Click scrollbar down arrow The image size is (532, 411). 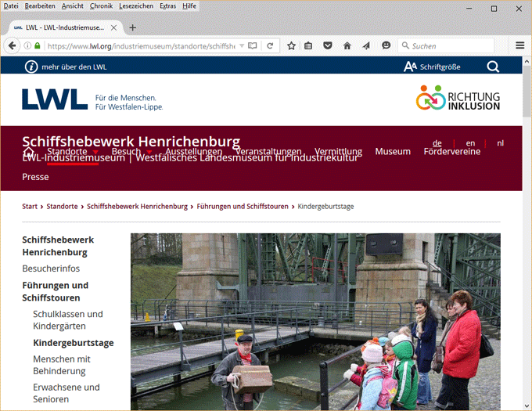527,406
